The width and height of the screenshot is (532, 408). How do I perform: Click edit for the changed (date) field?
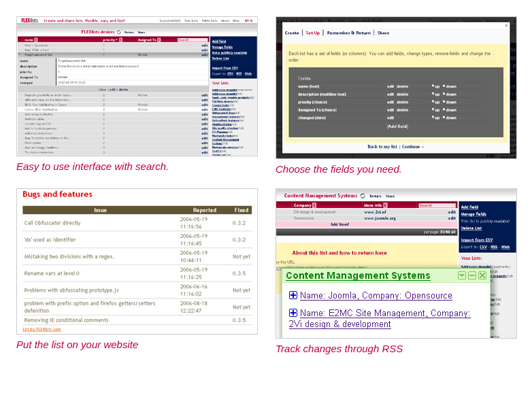(x=390, y=118)
